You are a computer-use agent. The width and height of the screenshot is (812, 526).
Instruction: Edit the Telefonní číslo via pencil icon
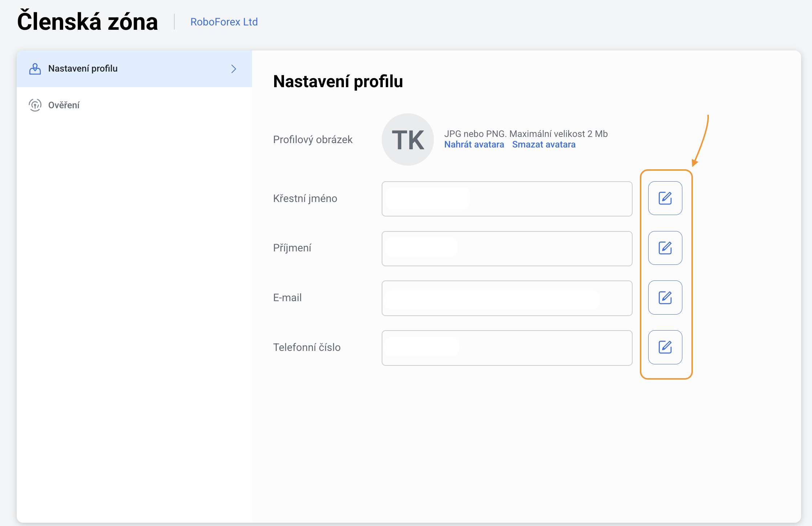665,347
